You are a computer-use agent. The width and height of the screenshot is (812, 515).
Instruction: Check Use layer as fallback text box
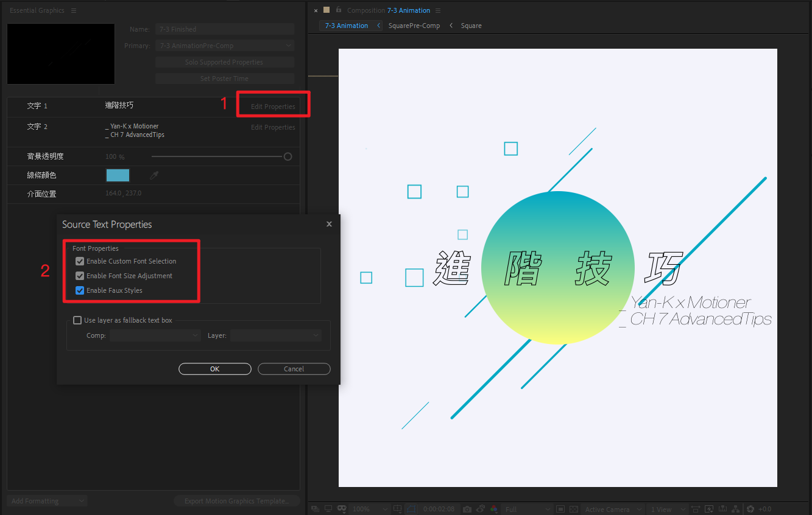[77, 320]
